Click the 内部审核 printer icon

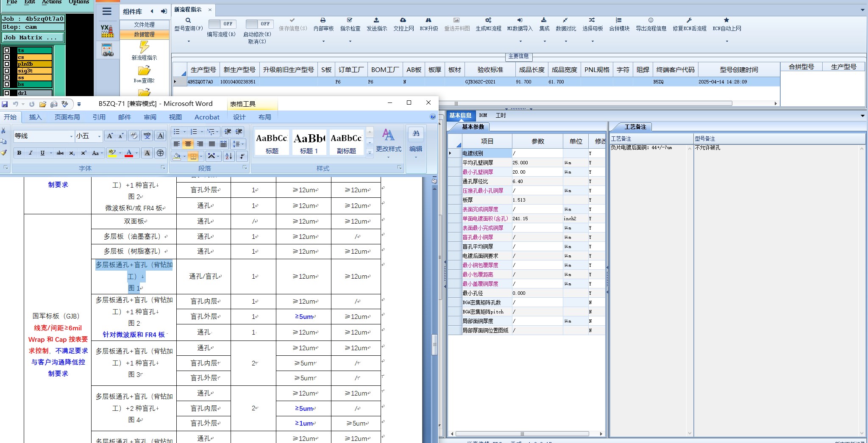tap(323, 20)
